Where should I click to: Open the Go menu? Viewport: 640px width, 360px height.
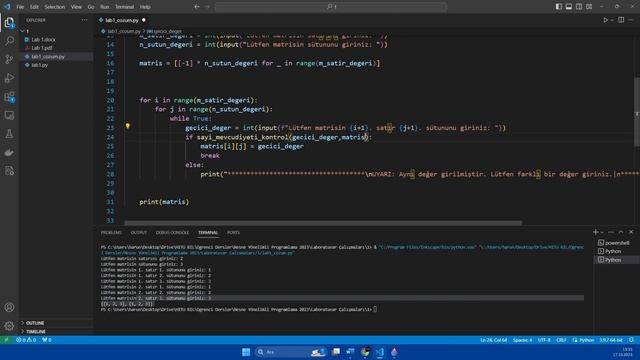coord(91,7)
